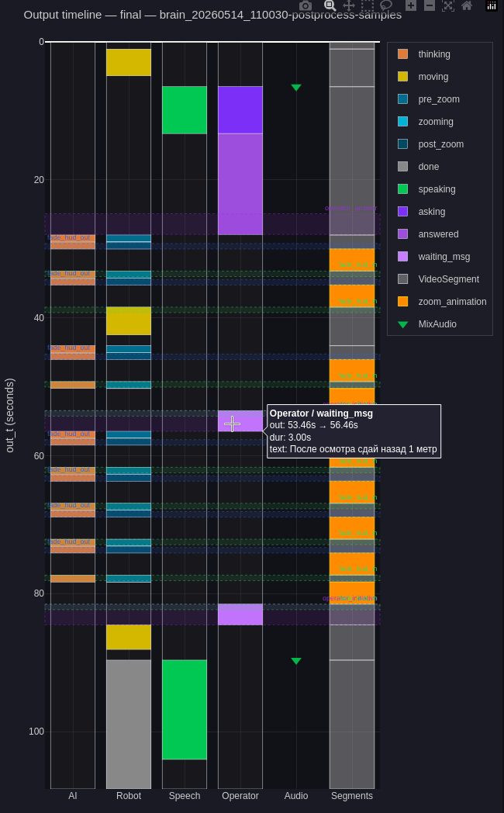Hide the pre_zoom legend entry
Screen dimensions: 504x813
click(438, 99)
